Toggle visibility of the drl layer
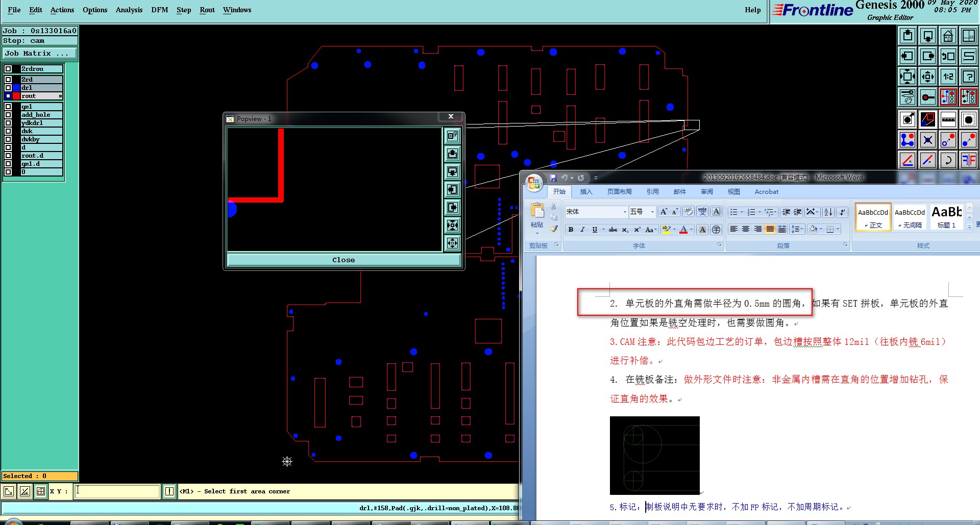 click(8, 88)
